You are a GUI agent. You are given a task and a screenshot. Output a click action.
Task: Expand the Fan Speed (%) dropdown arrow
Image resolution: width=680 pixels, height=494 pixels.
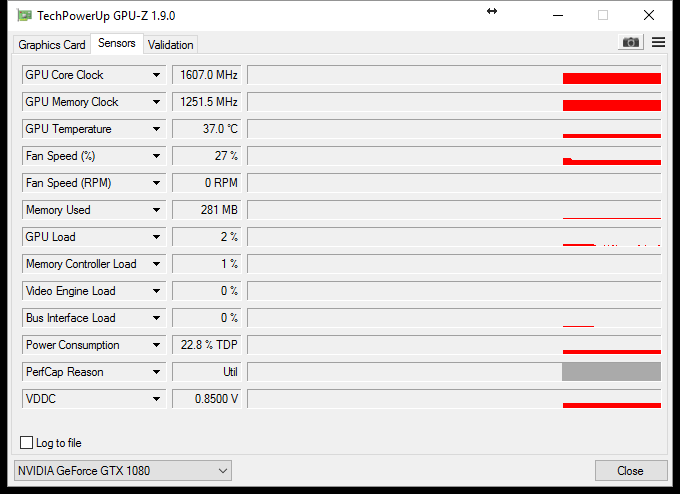[x=157, y=156]
